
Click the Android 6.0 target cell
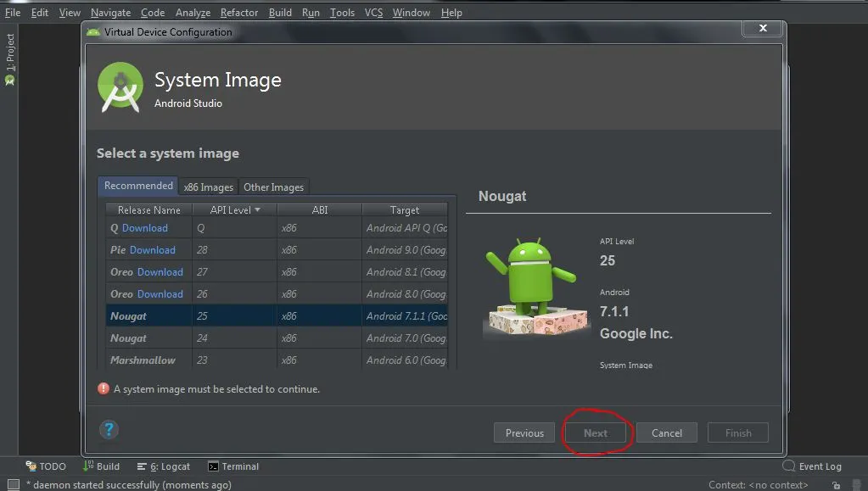[x=406, y=360]
